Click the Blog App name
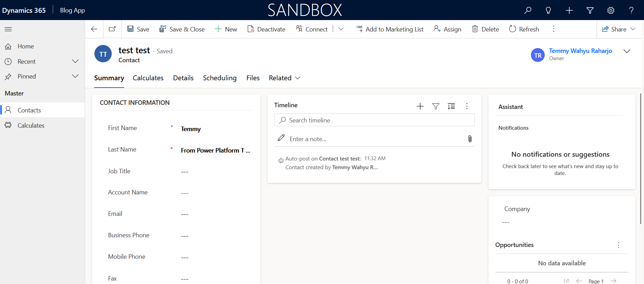Screen dimensions: 644x284 tap(72, 10)
